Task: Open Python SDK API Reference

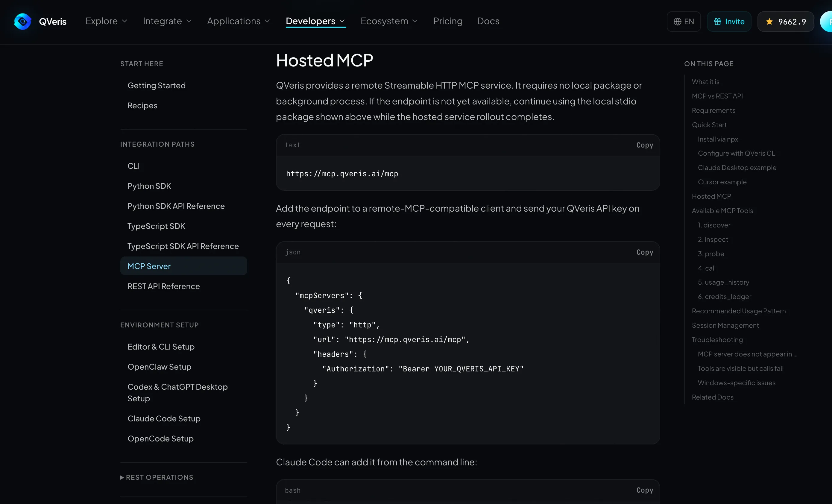Action: (176, 206)
